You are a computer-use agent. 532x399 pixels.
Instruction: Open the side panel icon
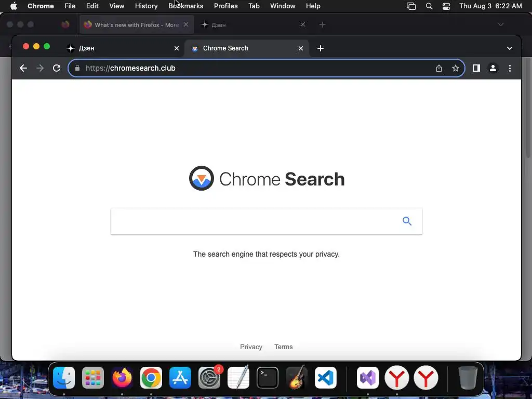[476, 68]
